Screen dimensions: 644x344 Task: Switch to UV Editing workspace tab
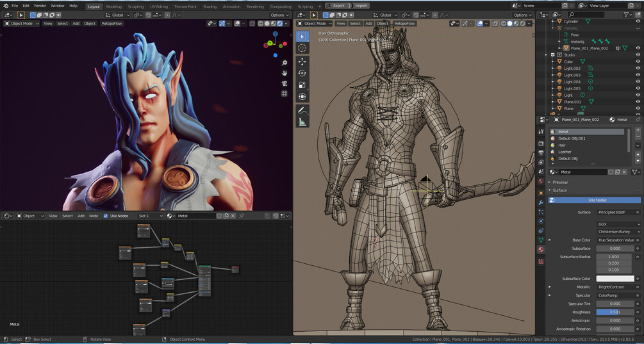pos(158,6)
